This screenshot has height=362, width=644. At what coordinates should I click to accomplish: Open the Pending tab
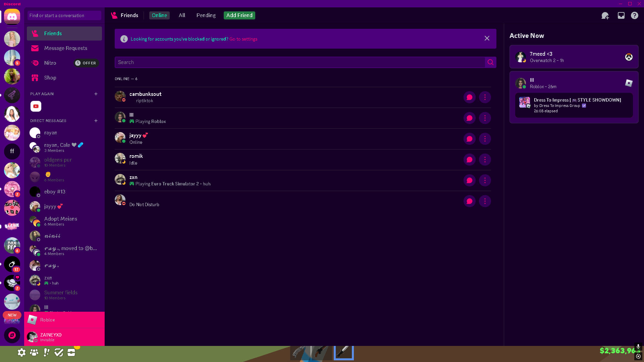[x=206, y=15]
